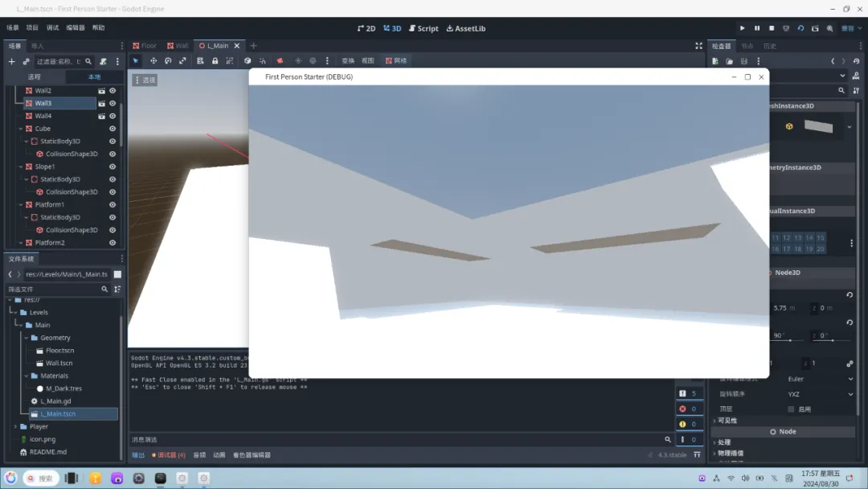This screenshot has width=868, height=489.
Task: Switch to 2D workspace
Action: click(x=366, y=28)
